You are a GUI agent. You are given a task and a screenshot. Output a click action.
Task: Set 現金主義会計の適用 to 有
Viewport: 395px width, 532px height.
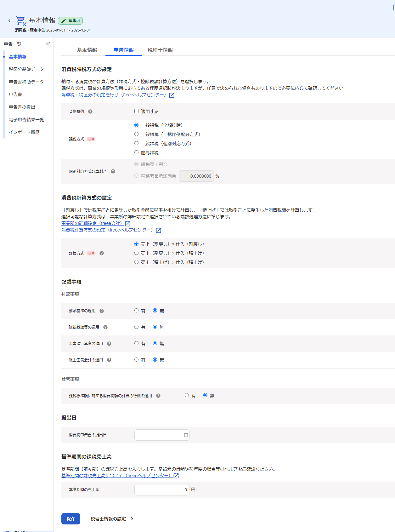point(137,360)
